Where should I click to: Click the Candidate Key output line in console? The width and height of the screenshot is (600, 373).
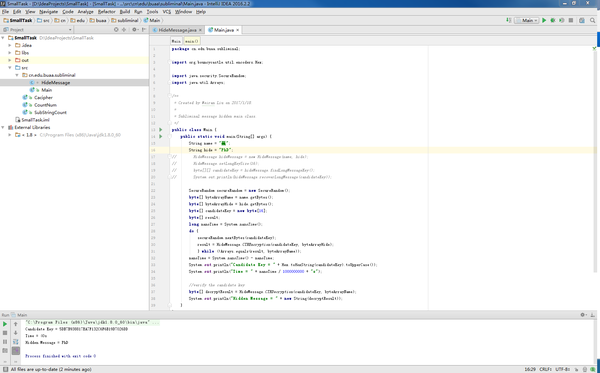coord(77,329)
